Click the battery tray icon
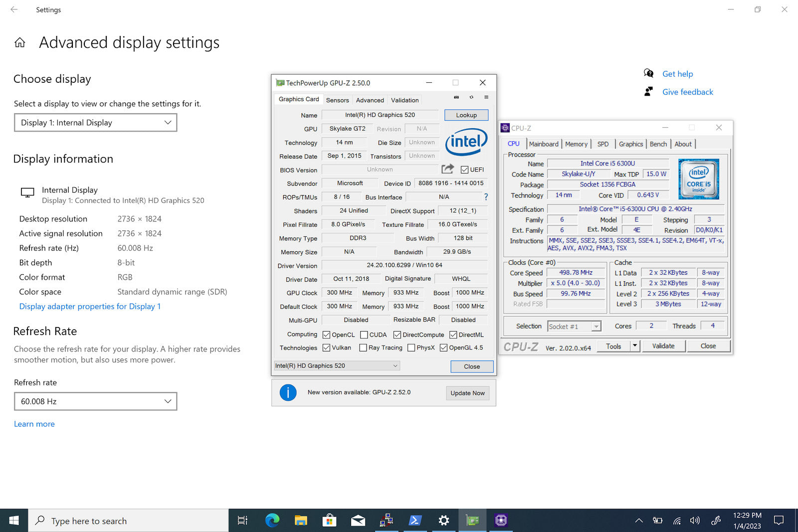Viewport: 798px width, 532px height. pos(658,521)
